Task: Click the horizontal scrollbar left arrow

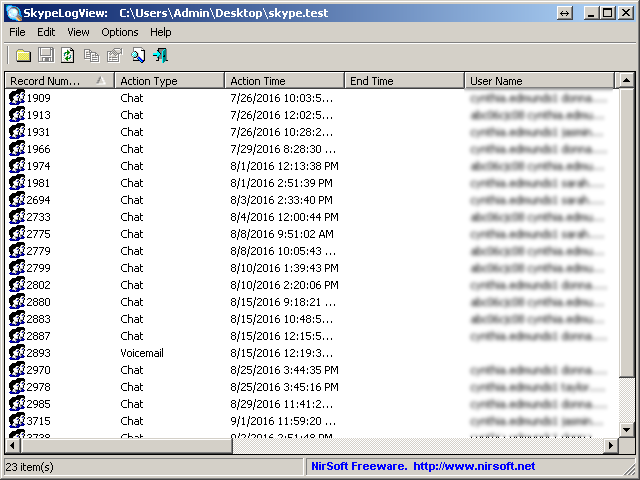Action: click(12, 445)
